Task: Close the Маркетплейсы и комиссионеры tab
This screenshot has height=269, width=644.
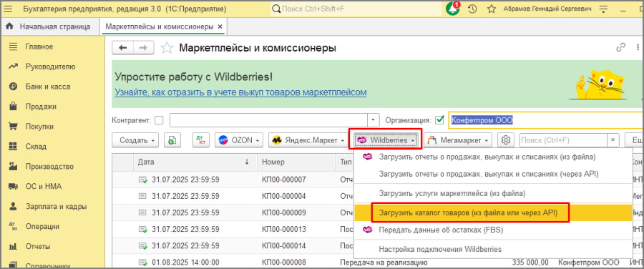Action: pyautogui.click(x=220, y=27)
